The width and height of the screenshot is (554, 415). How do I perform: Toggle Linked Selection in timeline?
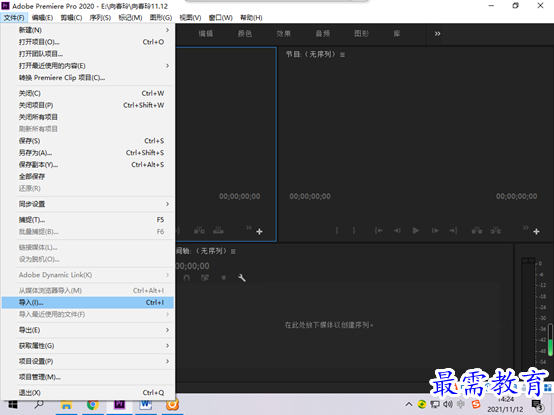point(205,278)
